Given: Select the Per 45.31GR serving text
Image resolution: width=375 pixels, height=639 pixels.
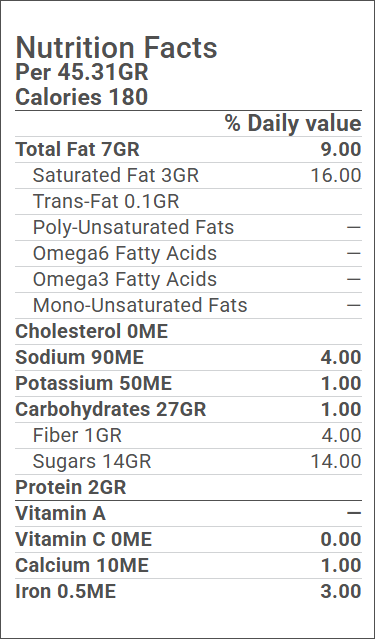Looking at the screenshot, I should (x=82, y=73).
